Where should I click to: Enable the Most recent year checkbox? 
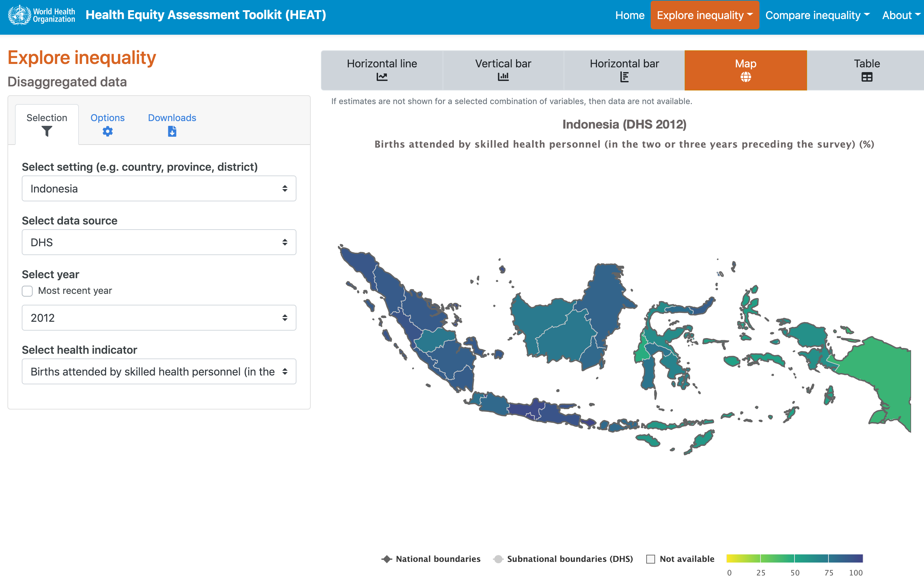(27, 291)
